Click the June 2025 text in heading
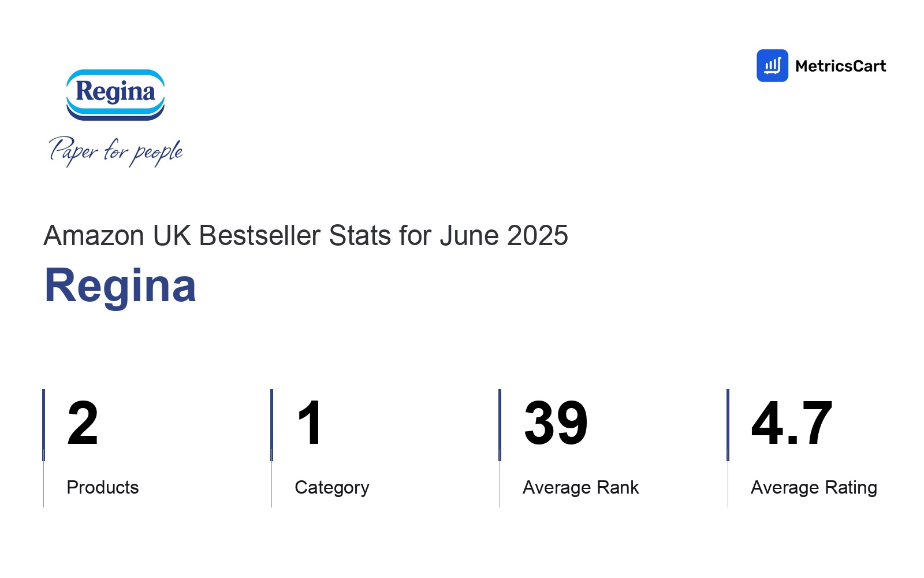Viewport: 924px width, 578px height. pos(504,236)
